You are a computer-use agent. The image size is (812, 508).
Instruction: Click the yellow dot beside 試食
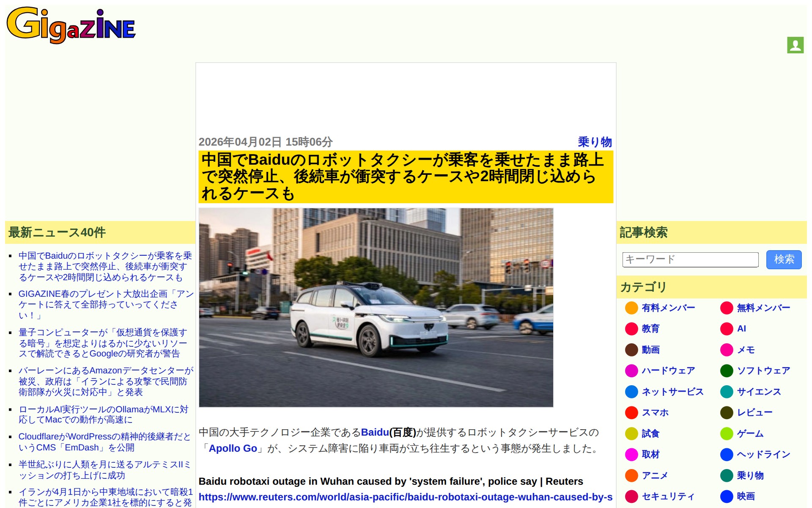tap(631, 433)
